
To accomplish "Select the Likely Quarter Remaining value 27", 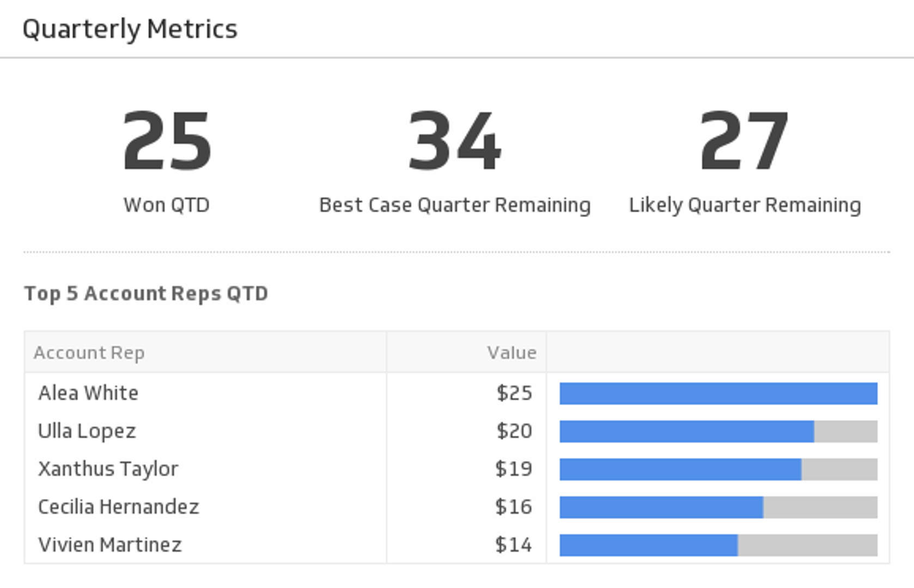I will (744, 140).
